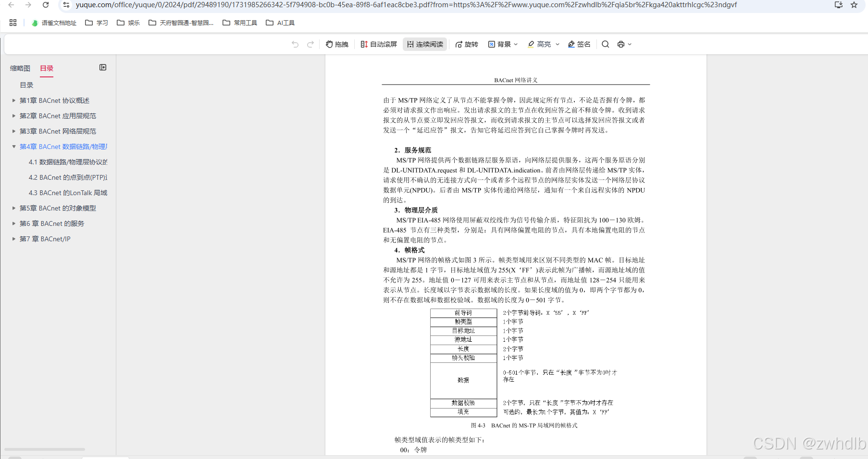The image size is (868, 459).
Task: Collapse the sidebar panel icon
Action: click(103, 67)
